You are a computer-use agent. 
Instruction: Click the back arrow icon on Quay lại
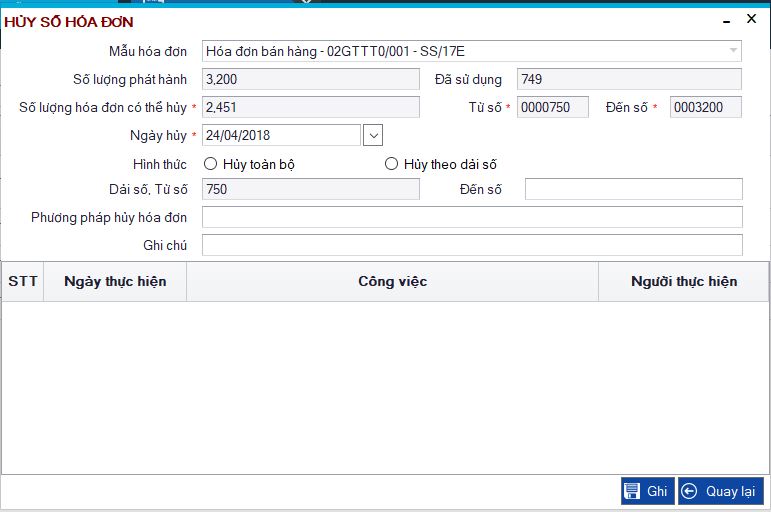click(x=689, y=491)
